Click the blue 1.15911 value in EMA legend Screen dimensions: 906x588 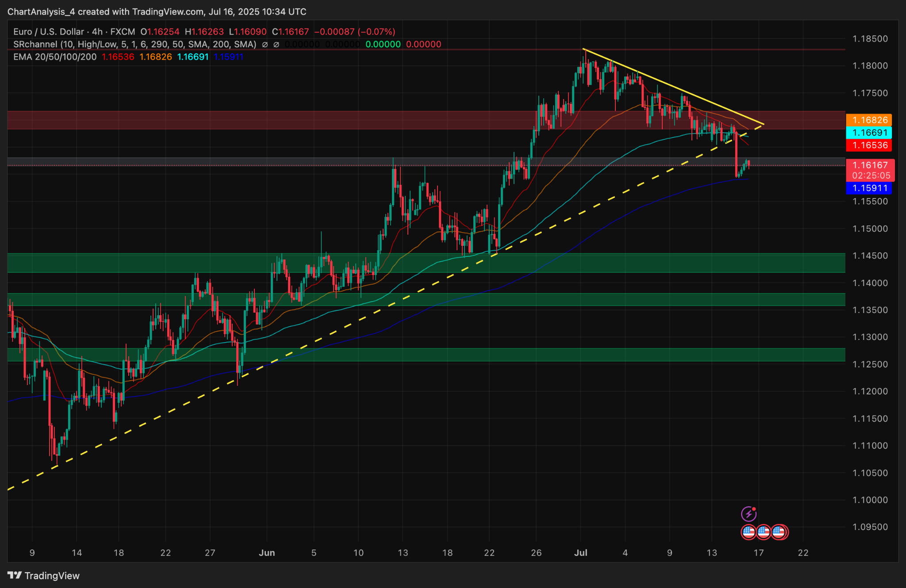point(228,57)
